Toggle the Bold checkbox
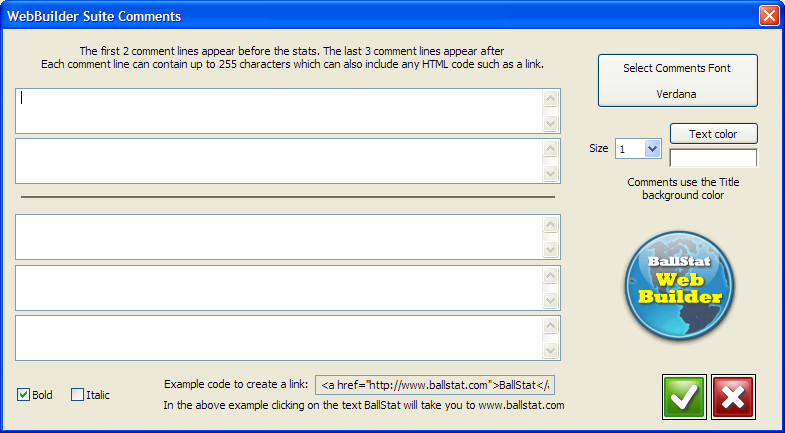The image size is (785, 433). pyautogui.click(x=23, y=395)
